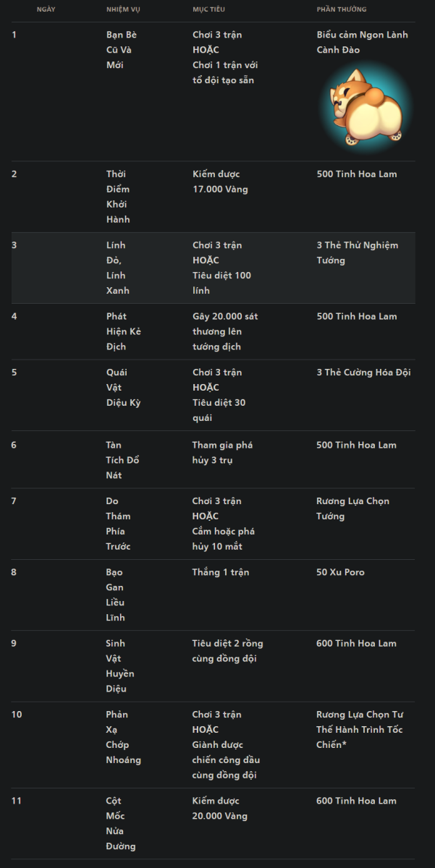
Task: Click the NHIỆM VỤ column header
Action: point(123,9)
